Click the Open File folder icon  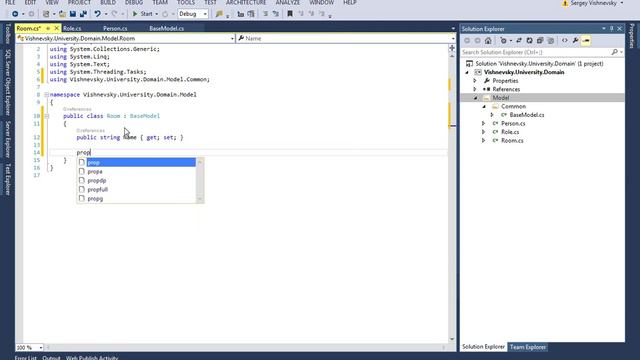click(x=62, y=14)
